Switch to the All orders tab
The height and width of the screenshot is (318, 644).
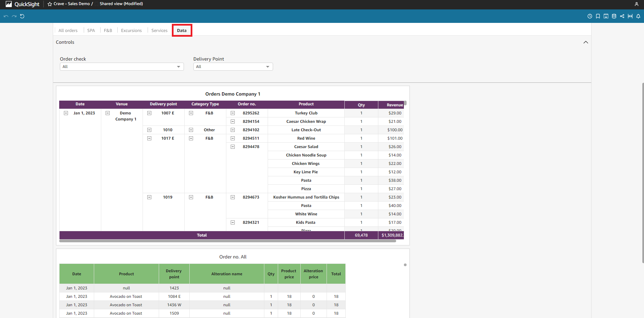click(68, 30)
